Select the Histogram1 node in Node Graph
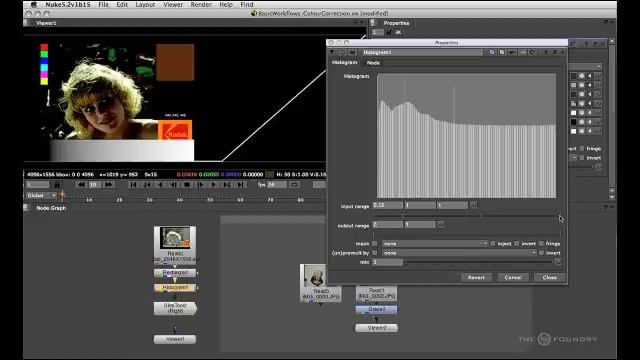 175,288
